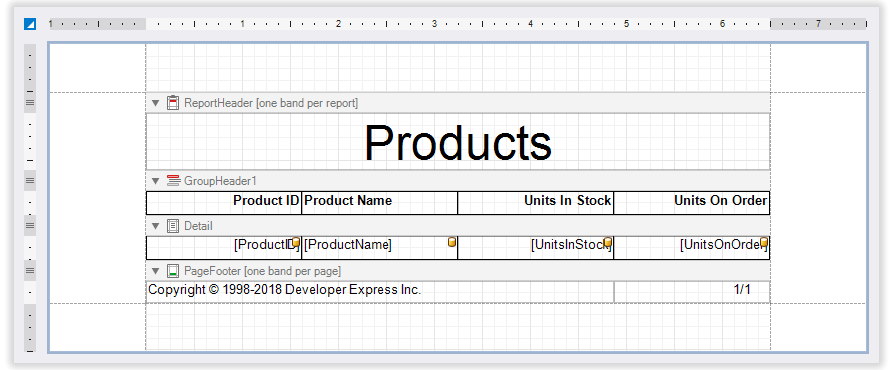890x370 pixels.
Task: Click the Detail band resize handle on vertical ruler
Action: (x=30, y=226)
